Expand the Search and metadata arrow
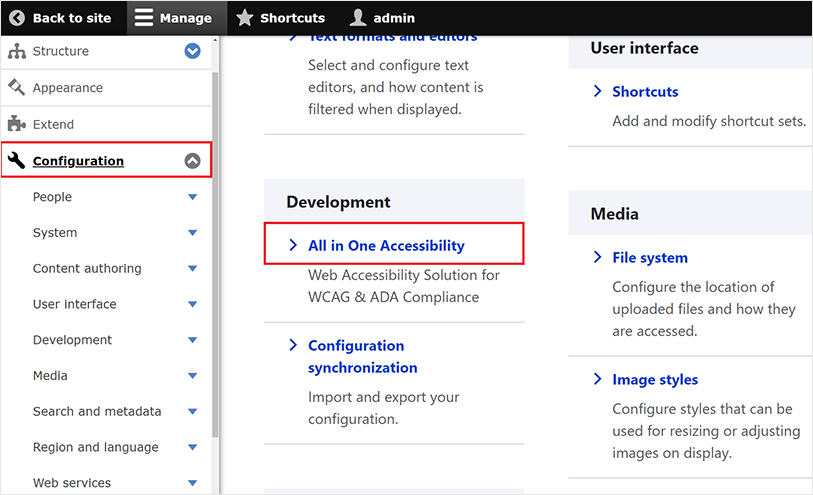This screenshot has height=495, width=813. pyautogui.click(x=192, y=412)
